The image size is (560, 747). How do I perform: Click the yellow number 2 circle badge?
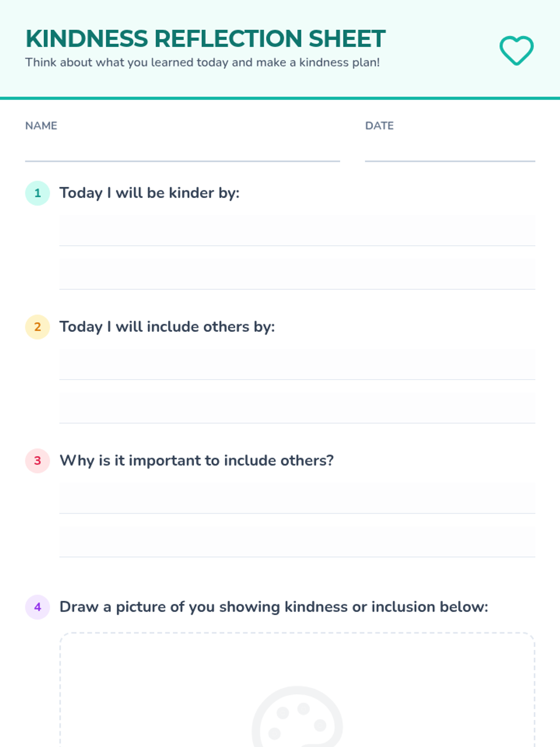(37, 327)
